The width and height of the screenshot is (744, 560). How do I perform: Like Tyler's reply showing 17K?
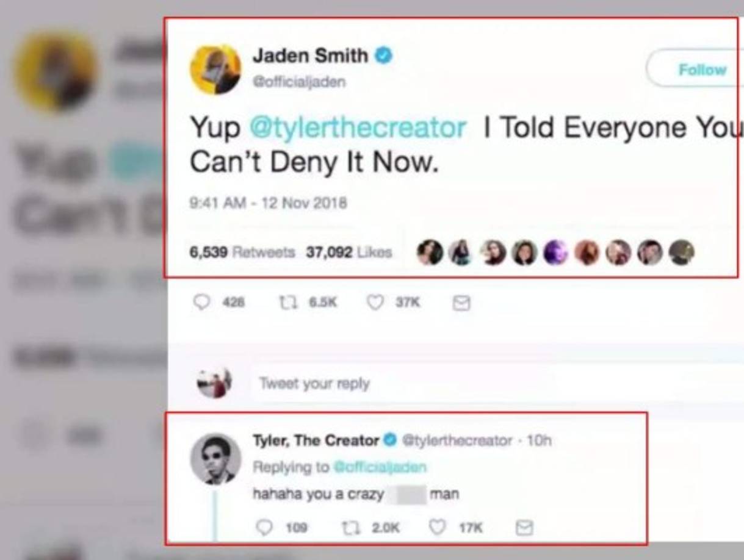coord(437,527)
